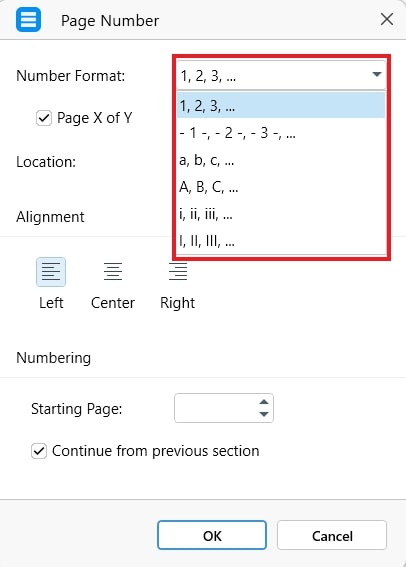Select the Left alignment icon

51,272
